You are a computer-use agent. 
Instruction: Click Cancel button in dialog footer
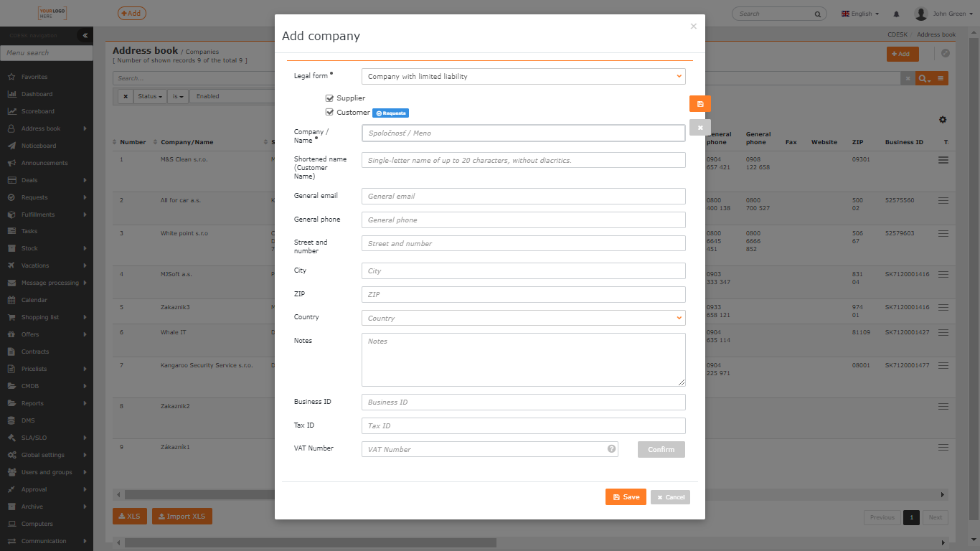(670, 497)
